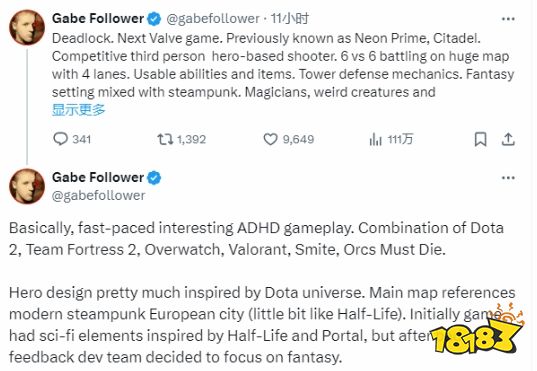Click the retweet icon with 1,392 reposts
537x371 pixels.
pos(165,139)
